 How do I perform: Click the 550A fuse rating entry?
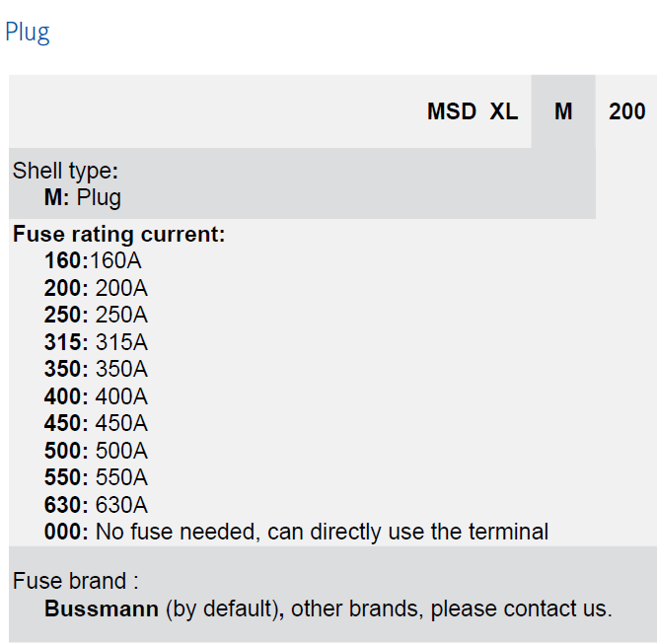point(96,477)
